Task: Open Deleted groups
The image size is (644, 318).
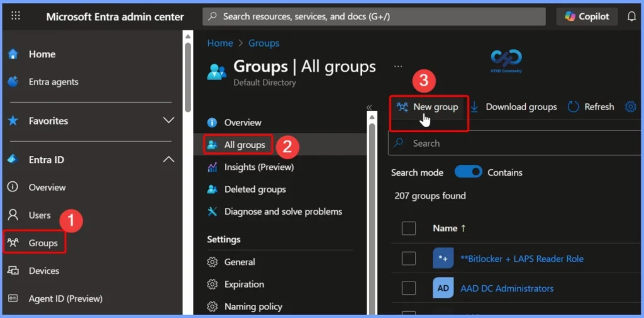Action: [255, 190]
